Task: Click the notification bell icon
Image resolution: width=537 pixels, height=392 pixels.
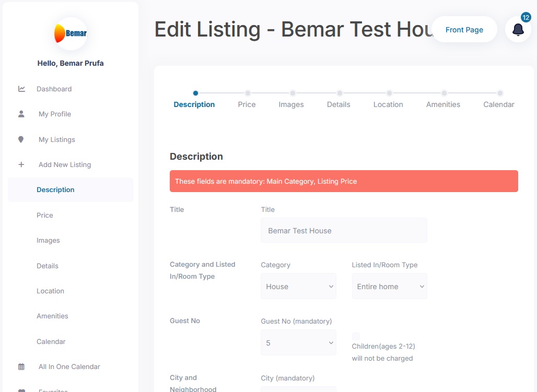Action: coord(518,30)
